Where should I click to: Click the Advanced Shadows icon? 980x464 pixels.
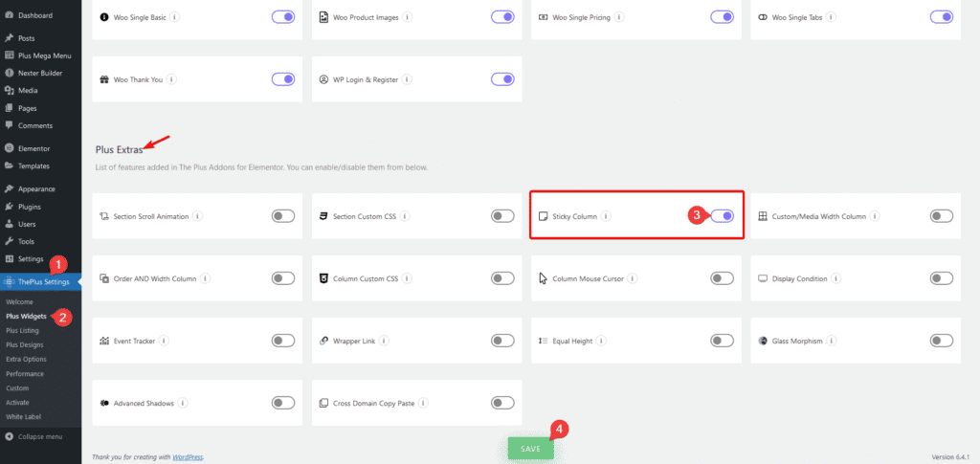coord(104,403)
